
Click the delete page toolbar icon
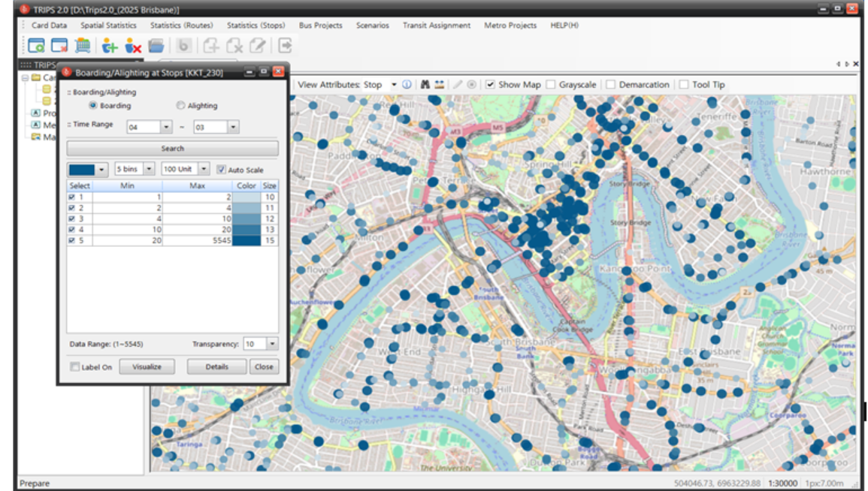pos(234,45)
